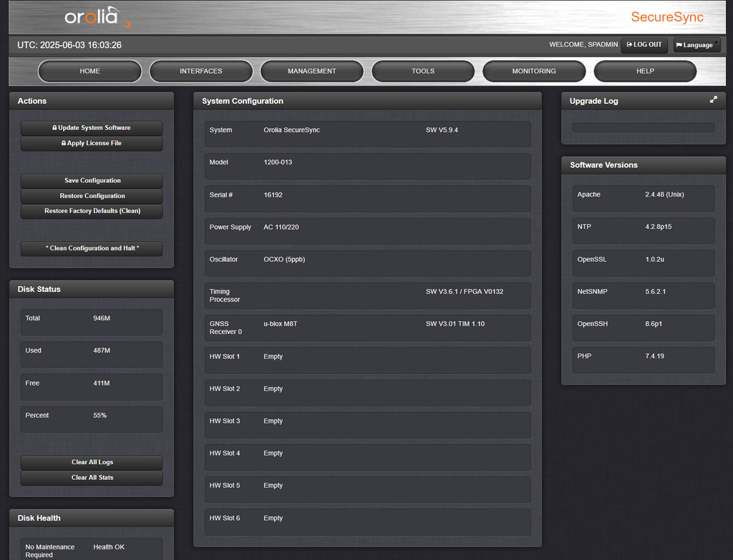Screen dimensions: 733x560
Task: Open the TOOLS menu
Action: coord(423,71)
